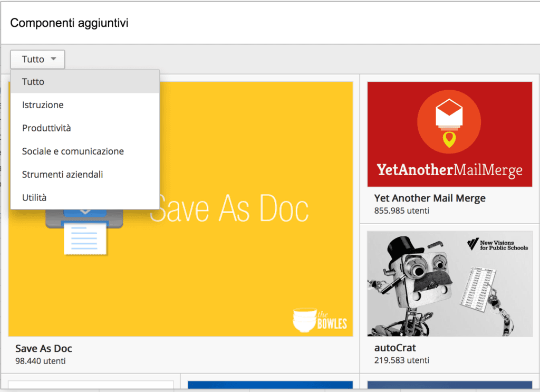This screenshot has height=392, width=540.
Task: Choose the Produttività category
Action: pos(85,128)
